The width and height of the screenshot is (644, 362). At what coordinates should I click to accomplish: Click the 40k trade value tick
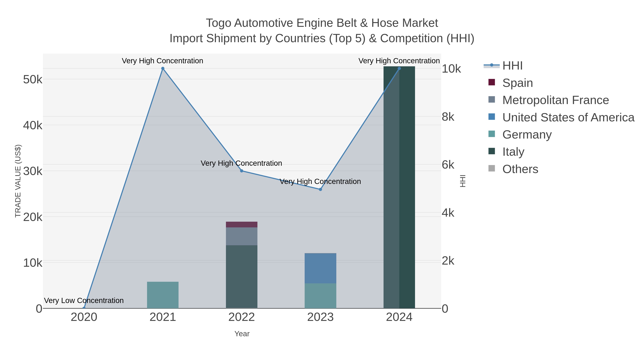coord(33,125)
